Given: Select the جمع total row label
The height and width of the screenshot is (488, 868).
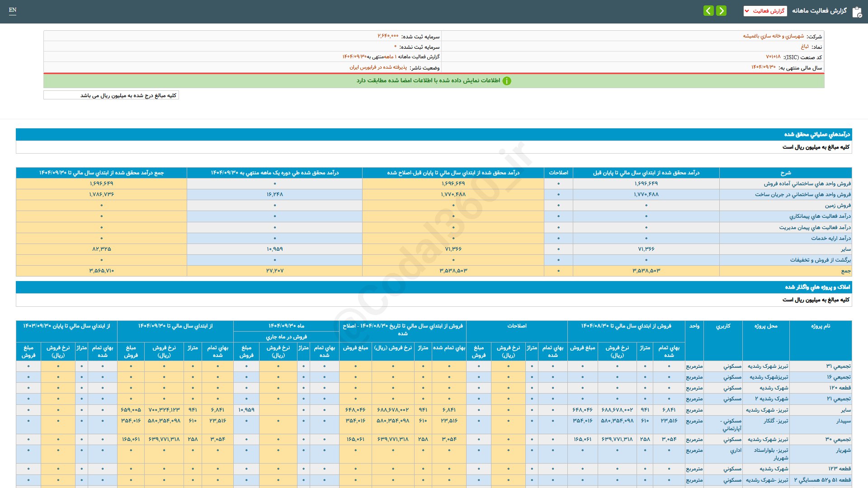Looking at the screenshot, I should coord(845,271).
